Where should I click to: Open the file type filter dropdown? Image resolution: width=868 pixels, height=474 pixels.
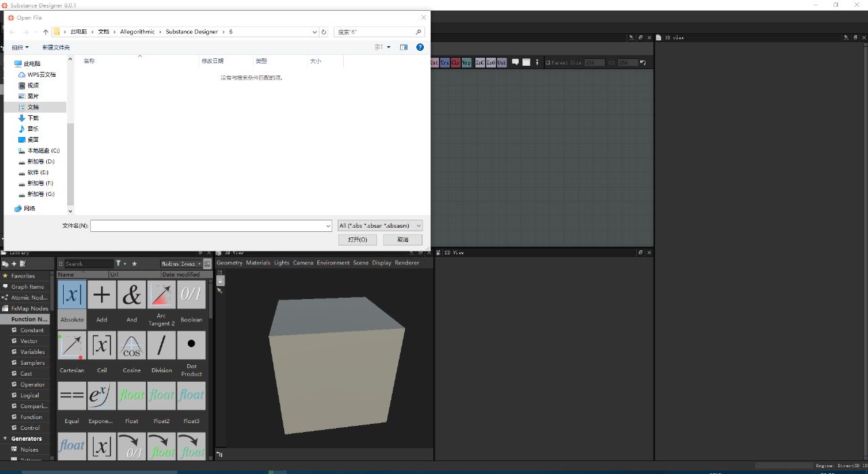380,226
